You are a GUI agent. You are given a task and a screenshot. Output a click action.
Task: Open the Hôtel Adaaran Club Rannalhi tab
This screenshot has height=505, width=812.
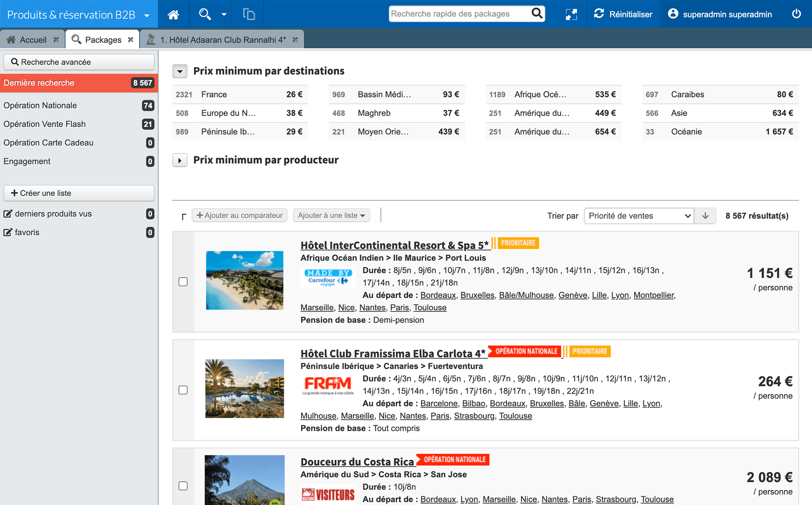point(222,40)
